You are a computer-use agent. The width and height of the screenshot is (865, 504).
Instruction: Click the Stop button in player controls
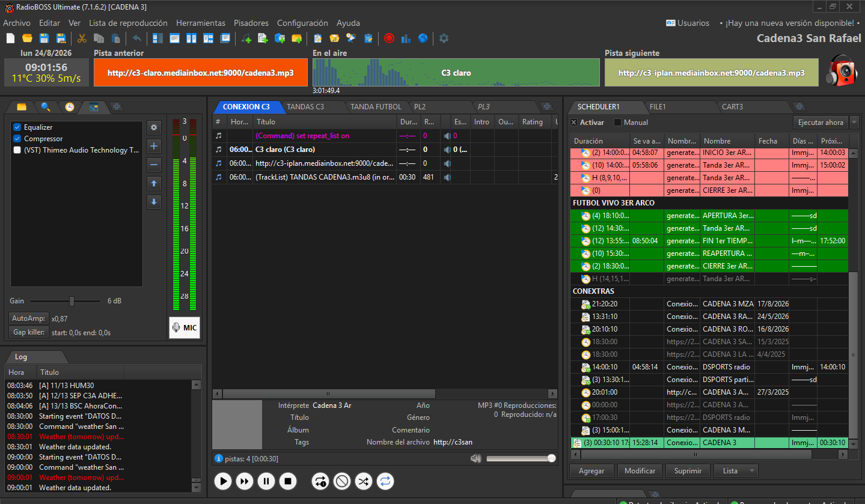click(288, 481)
